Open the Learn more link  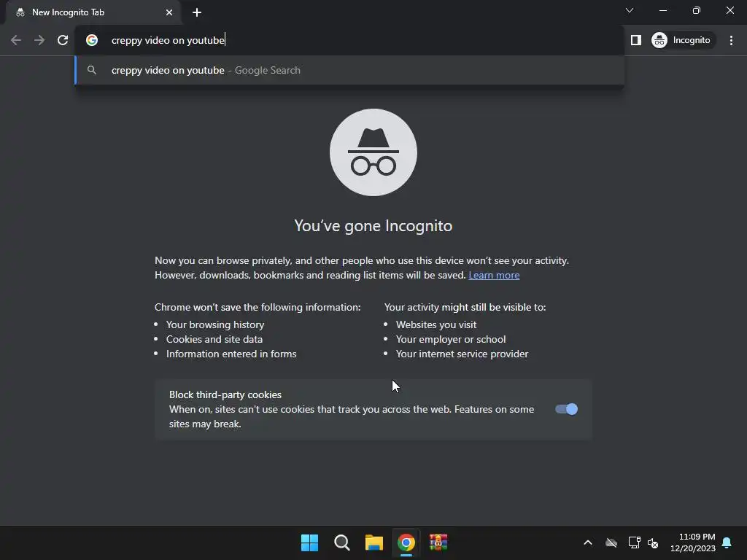tap(494, 275)
